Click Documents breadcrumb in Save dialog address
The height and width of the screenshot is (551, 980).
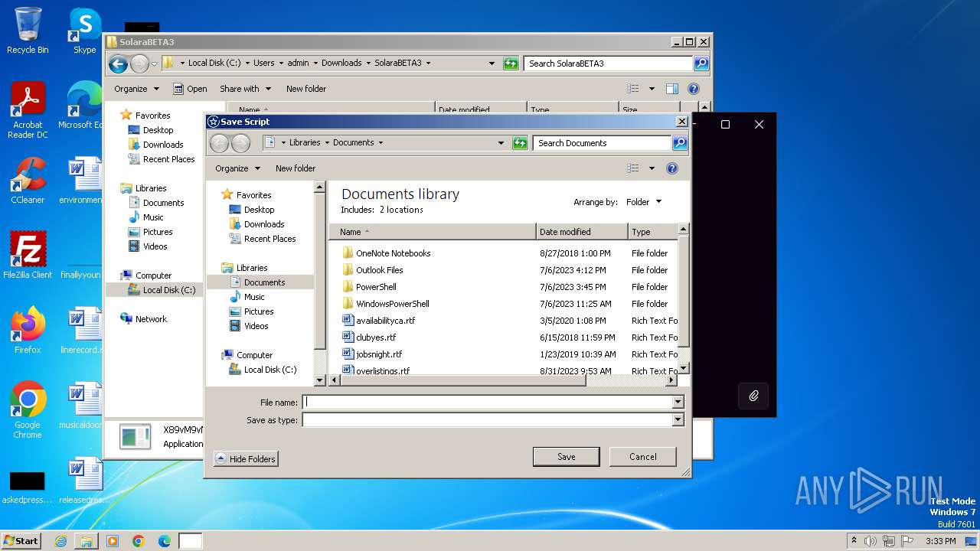[x=354, y=142]
